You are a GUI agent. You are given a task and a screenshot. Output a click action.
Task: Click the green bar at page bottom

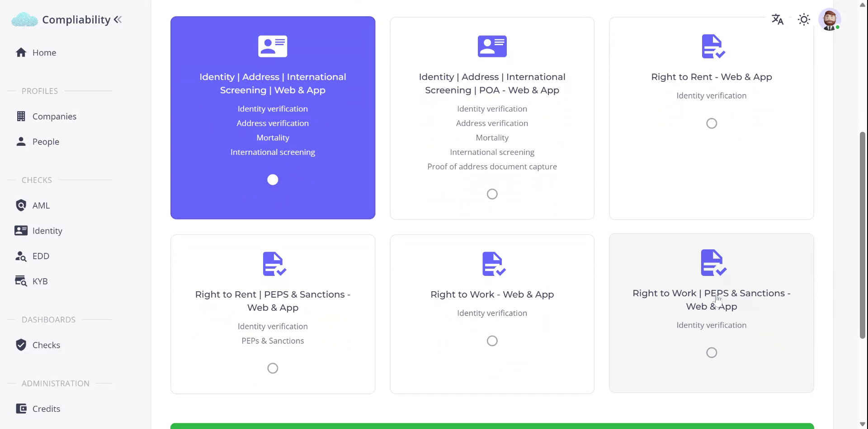click(492, 426)
